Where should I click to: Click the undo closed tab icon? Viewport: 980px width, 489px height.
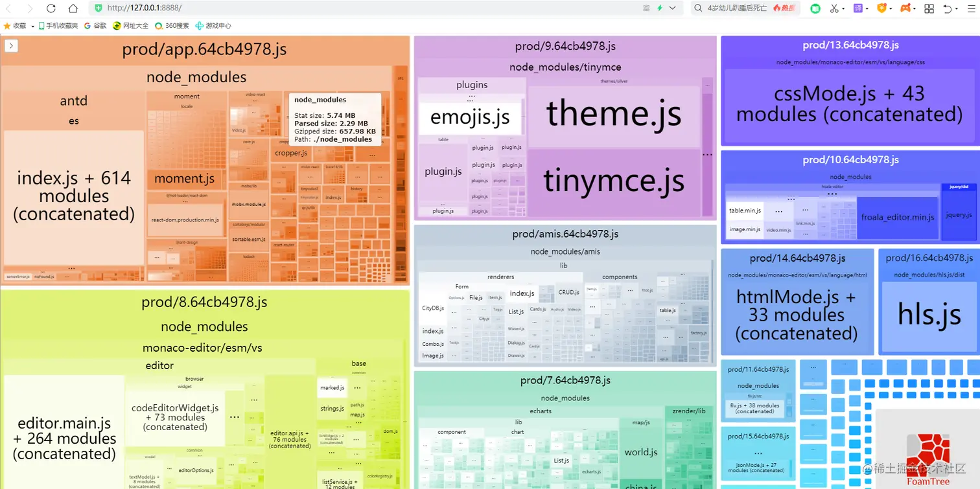(x=947, y=8)
